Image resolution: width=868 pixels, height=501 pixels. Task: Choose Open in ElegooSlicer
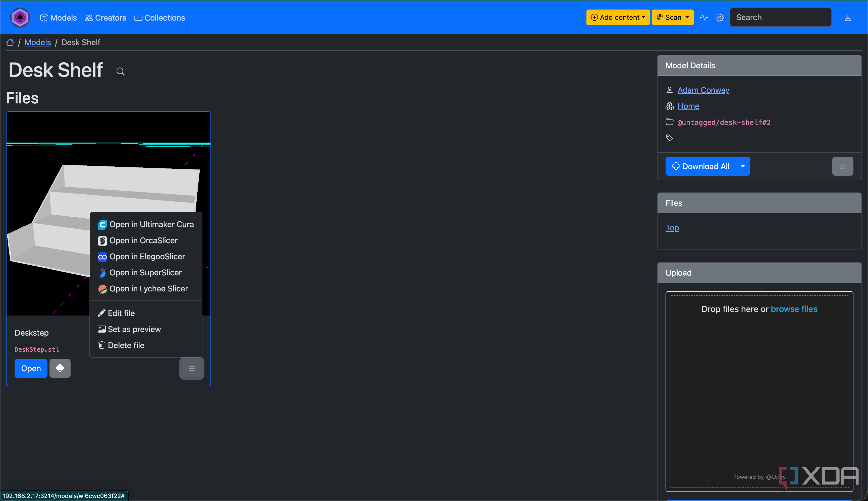click(x=146, y=257)
